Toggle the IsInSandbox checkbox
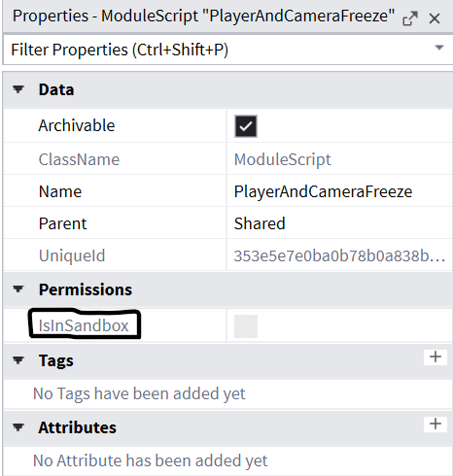453x476 pixels. [246, 326]
